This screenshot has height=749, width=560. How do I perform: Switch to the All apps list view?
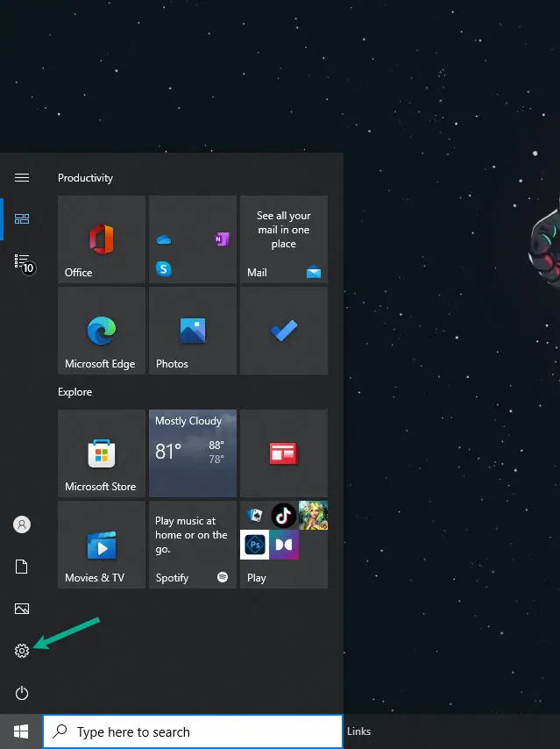coord(24,263)
